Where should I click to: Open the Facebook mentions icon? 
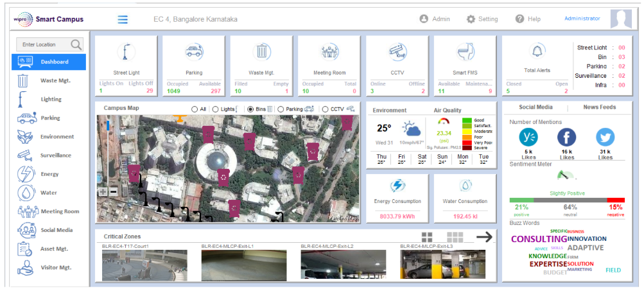point(566,137)
